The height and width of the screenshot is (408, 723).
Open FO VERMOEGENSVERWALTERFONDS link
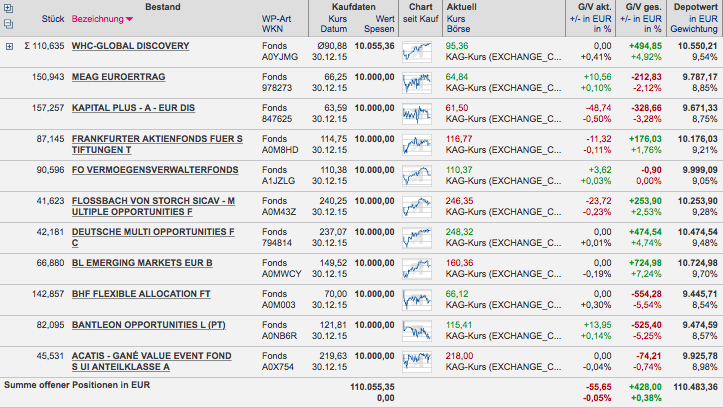click(155, 170)
